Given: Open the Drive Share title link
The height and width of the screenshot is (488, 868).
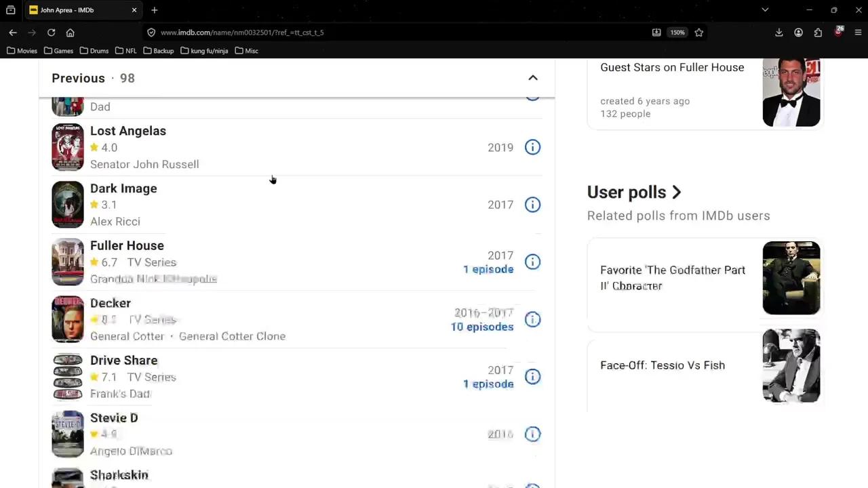Looking at the screenshot, I should [x=123, y=361].
